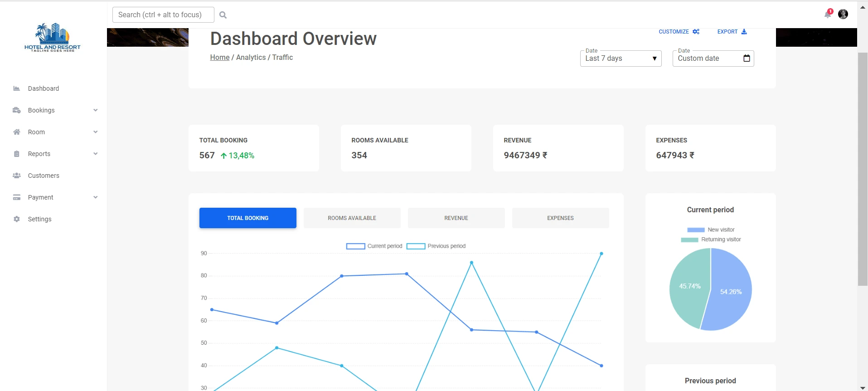Switch to Rooms Available chart tab
868x391 pixels.
tap(352, 218)
